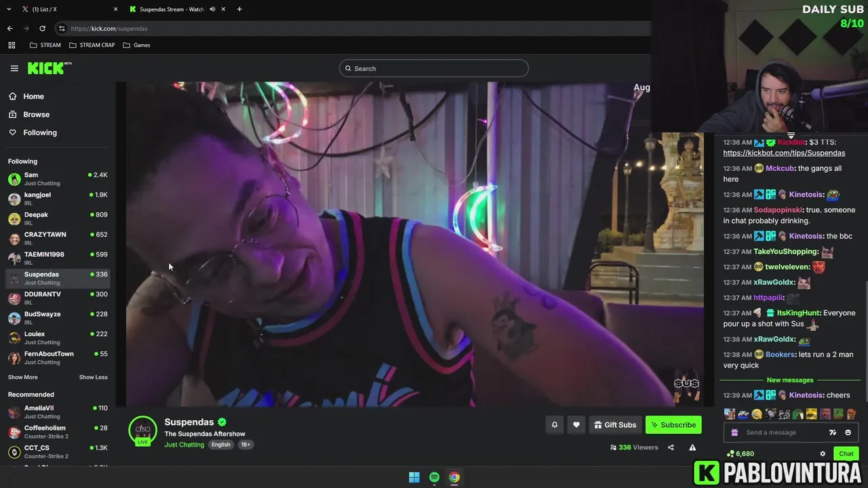Click Kinetosis username on cheers message
868x488 pixels.
click(806, 395)
